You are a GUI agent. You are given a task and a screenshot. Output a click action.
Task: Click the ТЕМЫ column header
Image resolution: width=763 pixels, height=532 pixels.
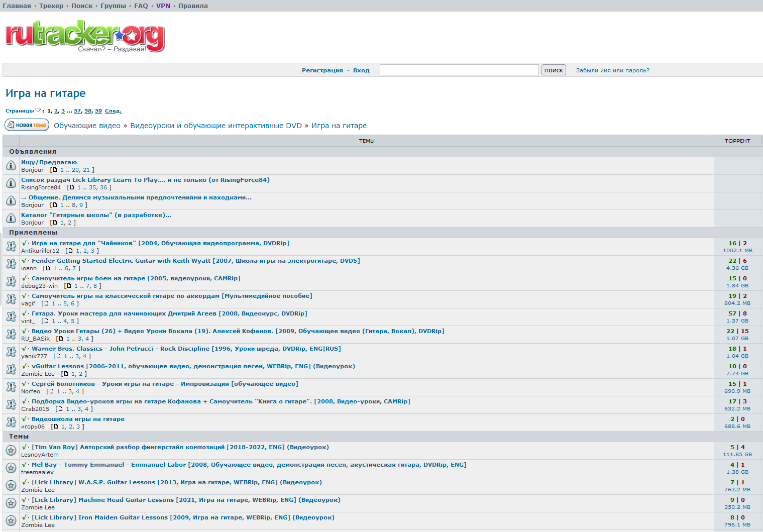coord(367,141)
